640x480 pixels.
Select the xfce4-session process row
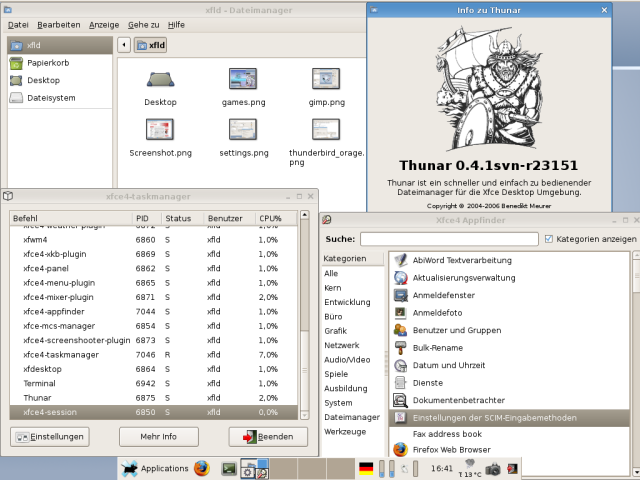pyautogui.click(x=154, y=412)
